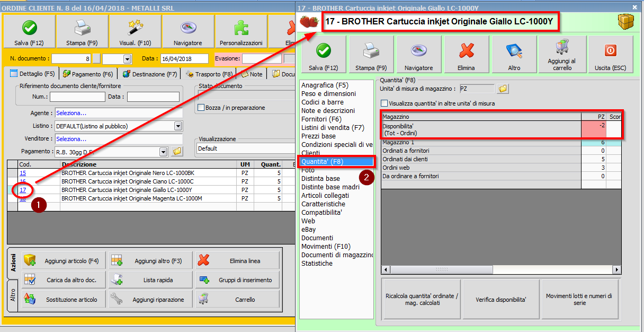Screen dimensions: 644x332
Task: Click Seleziona... in the Agente field
Action: click(71, 113)
